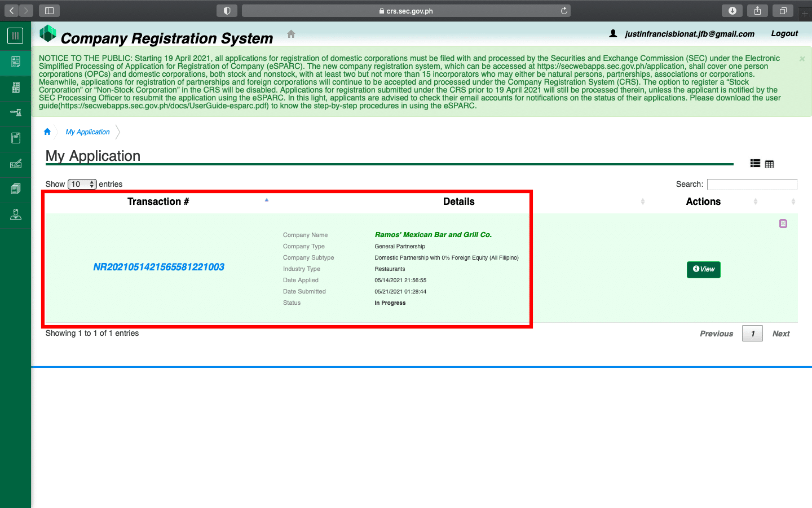The width and height of the screenshot is (812, 508).
Task: Switch to table grid view layout
Action: (x=770, y=164)
